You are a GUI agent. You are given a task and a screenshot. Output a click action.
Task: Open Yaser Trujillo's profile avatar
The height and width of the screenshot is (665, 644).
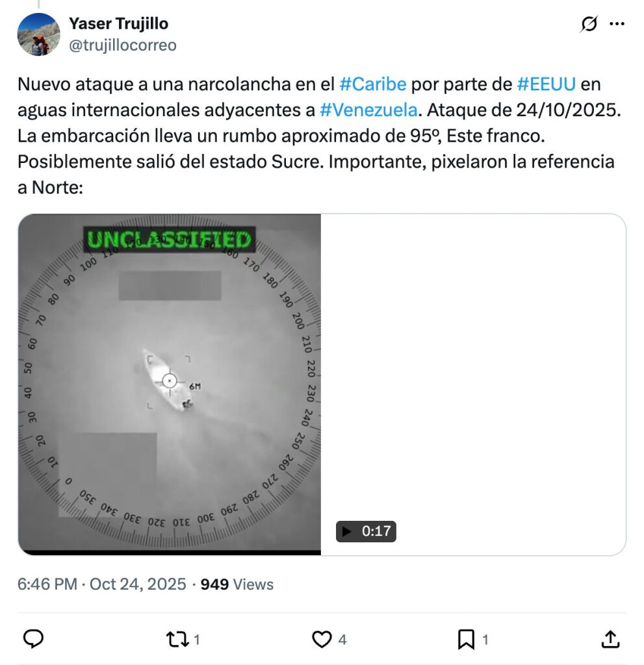pos(38,34)
